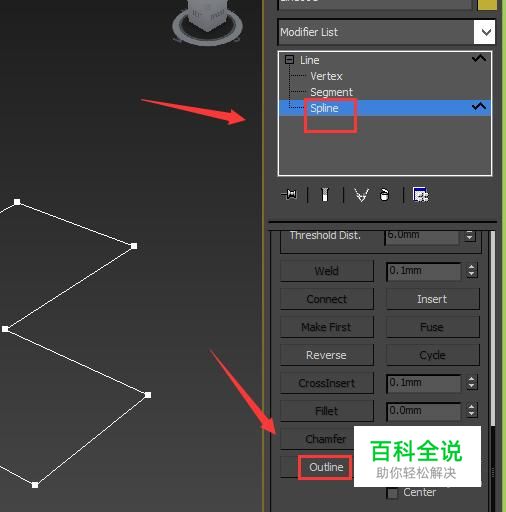Open Configure Modifier Sets icon

coord(420,195)
